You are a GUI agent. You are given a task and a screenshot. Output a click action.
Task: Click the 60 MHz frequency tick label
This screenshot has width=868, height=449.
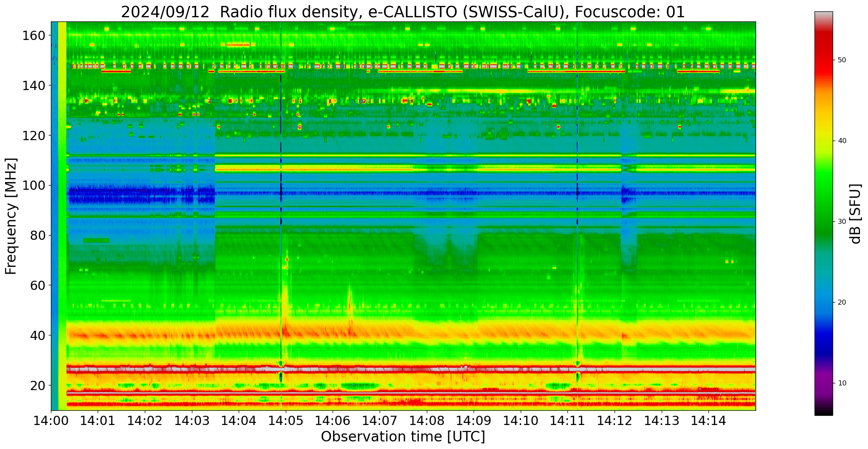click(37, 285)
